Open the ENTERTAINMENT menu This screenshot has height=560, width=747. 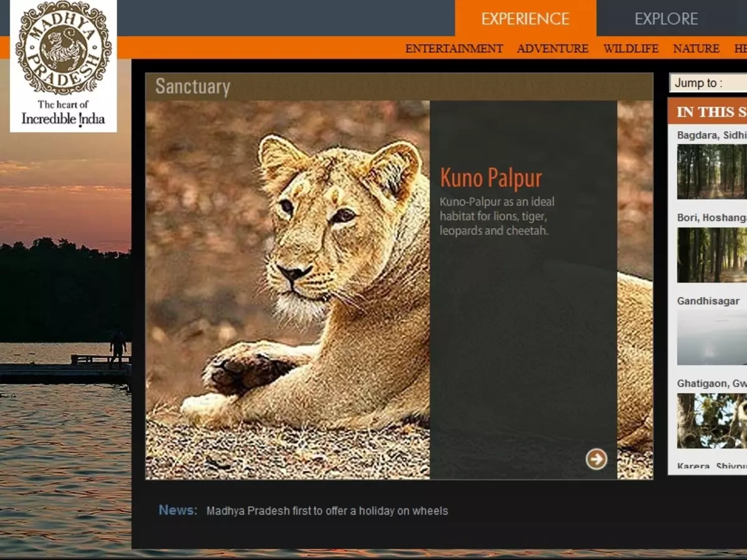tap(454, 49)
